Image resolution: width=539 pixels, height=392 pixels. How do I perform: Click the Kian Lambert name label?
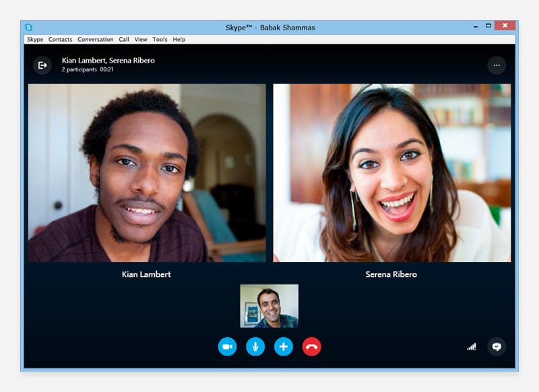pyautogui.click(x=146, y=274)
